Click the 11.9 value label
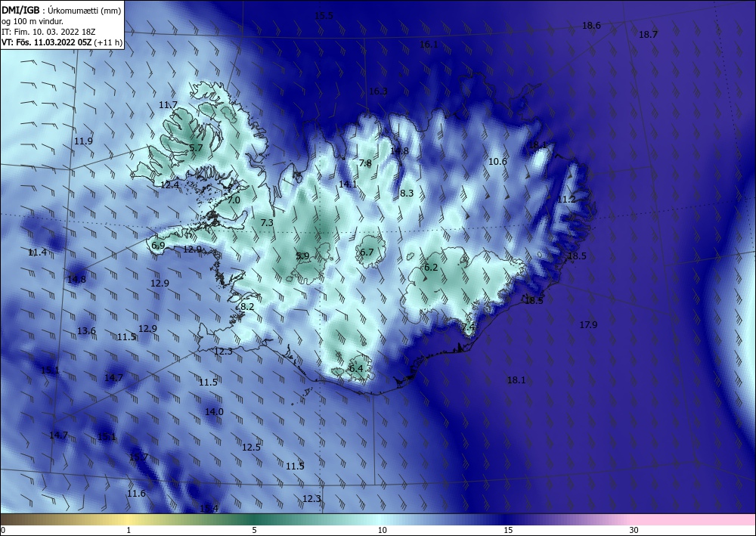The height and width of the screenshot is (536, 756). coord(83,141)
